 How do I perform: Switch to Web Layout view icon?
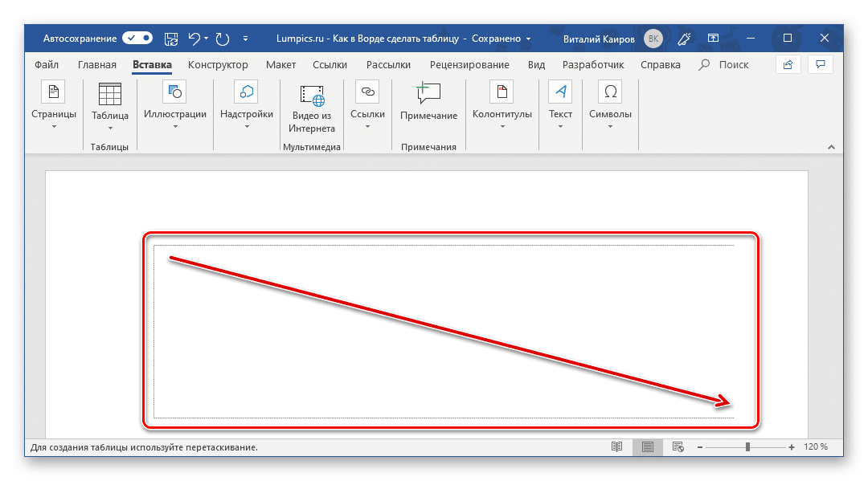[678, 446]
